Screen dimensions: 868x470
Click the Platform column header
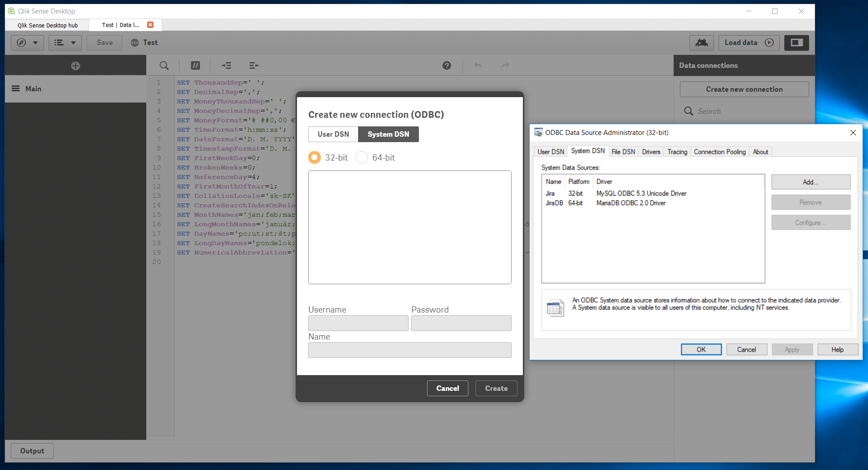pyautogui.click(x=579, y=182)
